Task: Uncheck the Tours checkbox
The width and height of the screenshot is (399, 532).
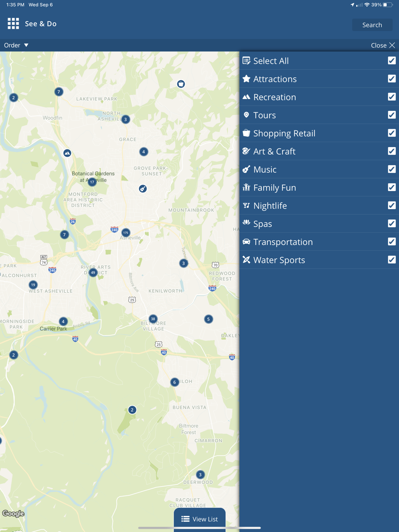Action: click(x=392, y=115)
